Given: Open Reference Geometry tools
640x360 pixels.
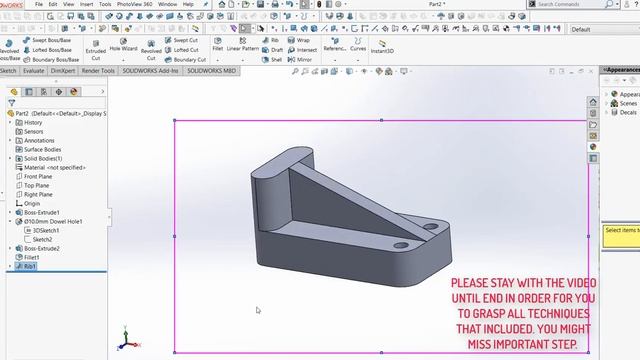Looking at the screenshot, I should [335, 44].
